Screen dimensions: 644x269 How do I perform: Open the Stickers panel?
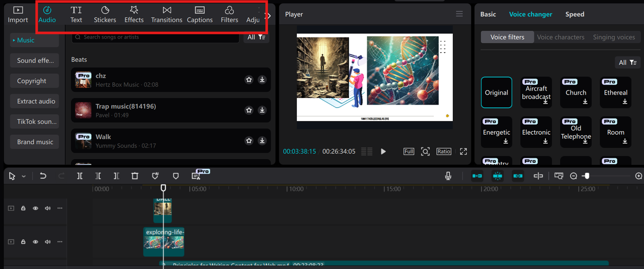[x=105, y=15]
